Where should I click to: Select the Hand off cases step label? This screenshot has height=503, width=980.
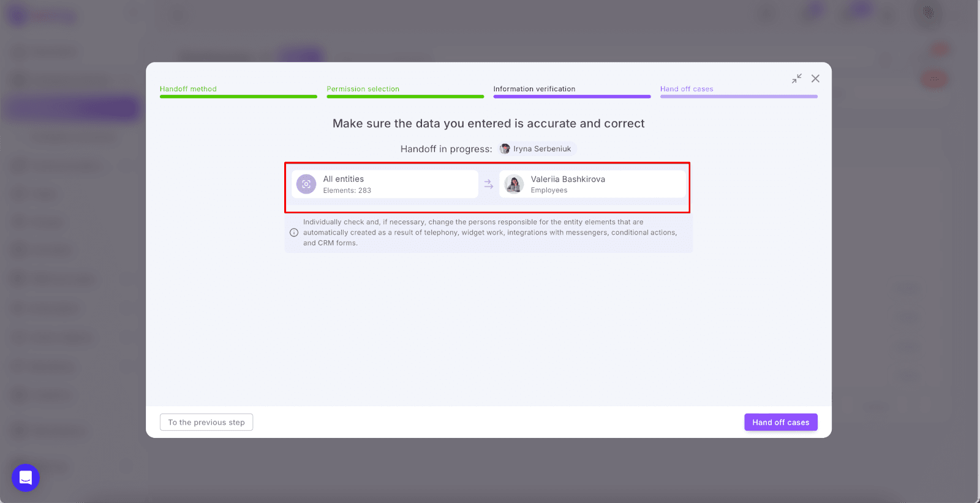(x=687, y=89)
